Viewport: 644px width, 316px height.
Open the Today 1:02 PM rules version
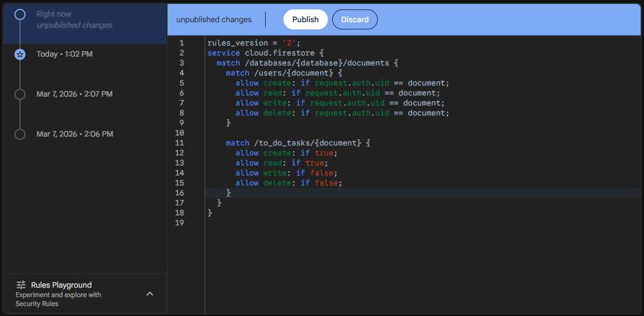64,54
